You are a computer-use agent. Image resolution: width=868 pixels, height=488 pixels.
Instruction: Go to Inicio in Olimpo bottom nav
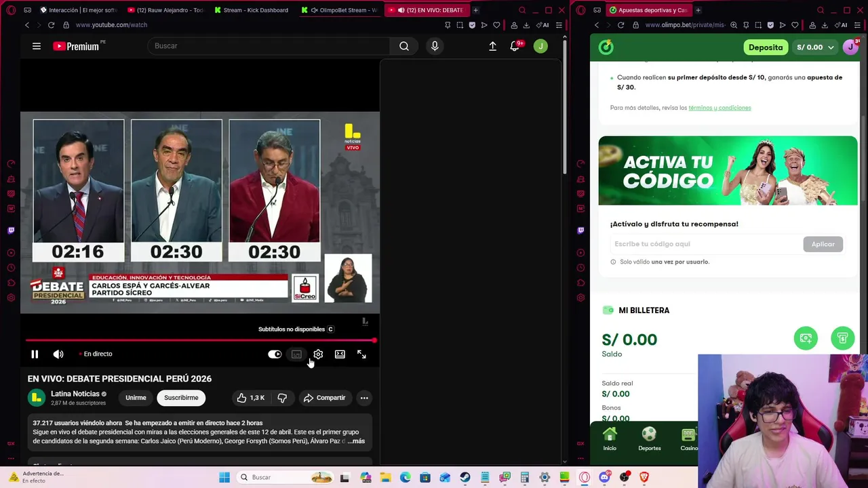pyautogui.click(x=610, y=439)
